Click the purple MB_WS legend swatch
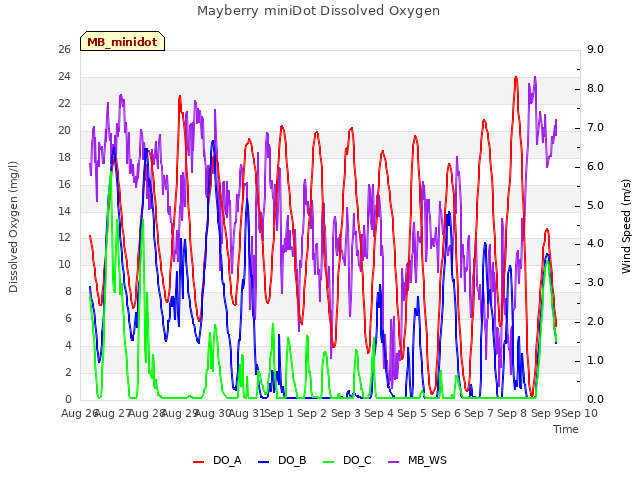The image size is (640, 480). (x=393, y=461)
